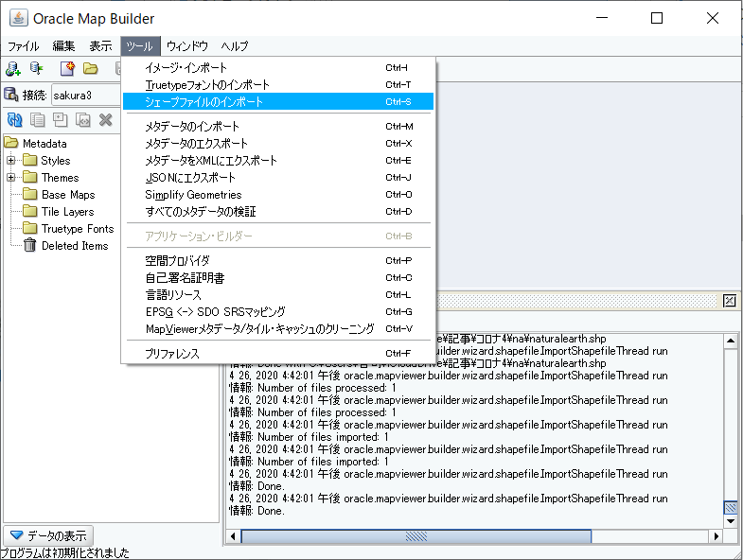
Task: Click the Styles folder icon
Action: (x=30, y=160)
